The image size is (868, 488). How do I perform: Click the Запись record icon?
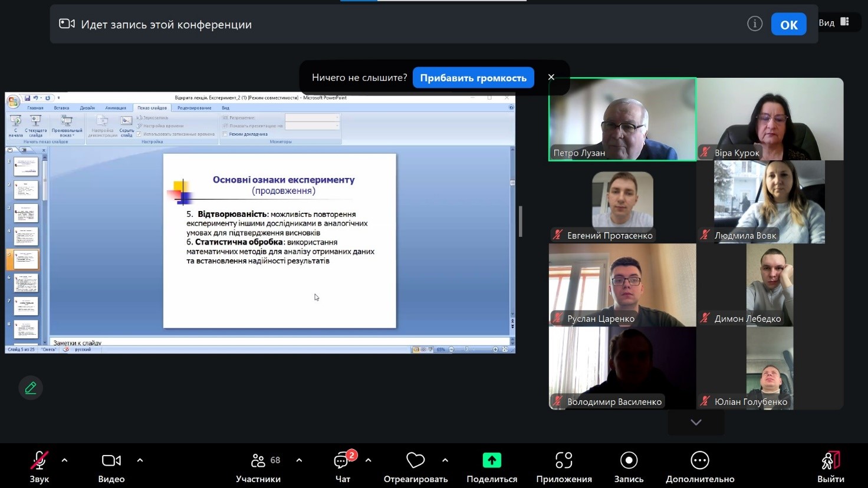(629, 461)
